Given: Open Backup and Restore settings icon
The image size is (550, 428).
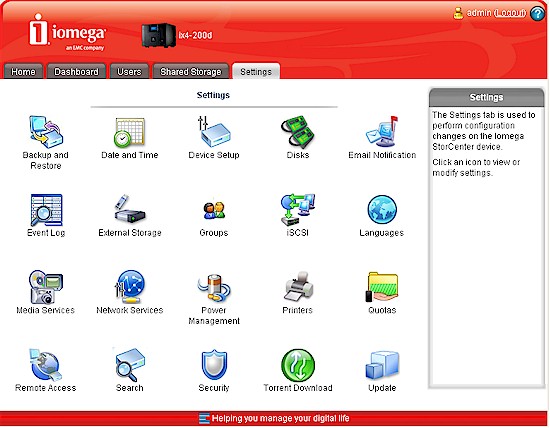Looking at the screenshot, I should (x=46, y=132).
